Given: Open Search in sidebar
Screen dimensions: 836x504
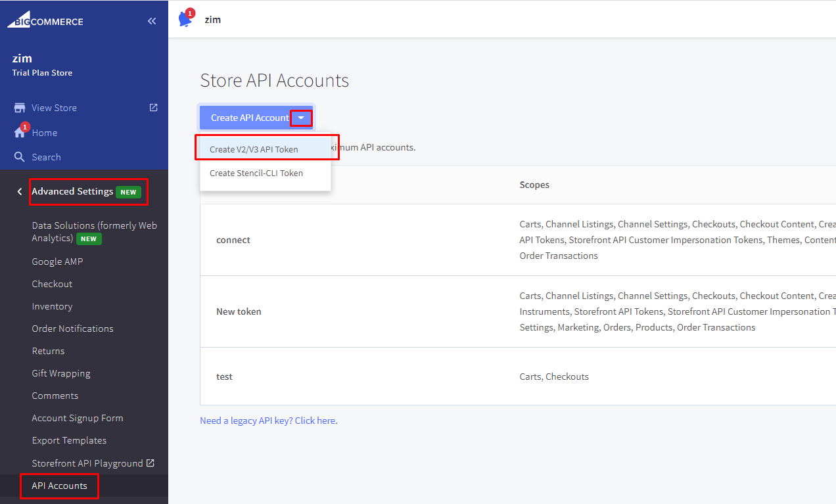Looking at the screenshot, I should point(46,157).
